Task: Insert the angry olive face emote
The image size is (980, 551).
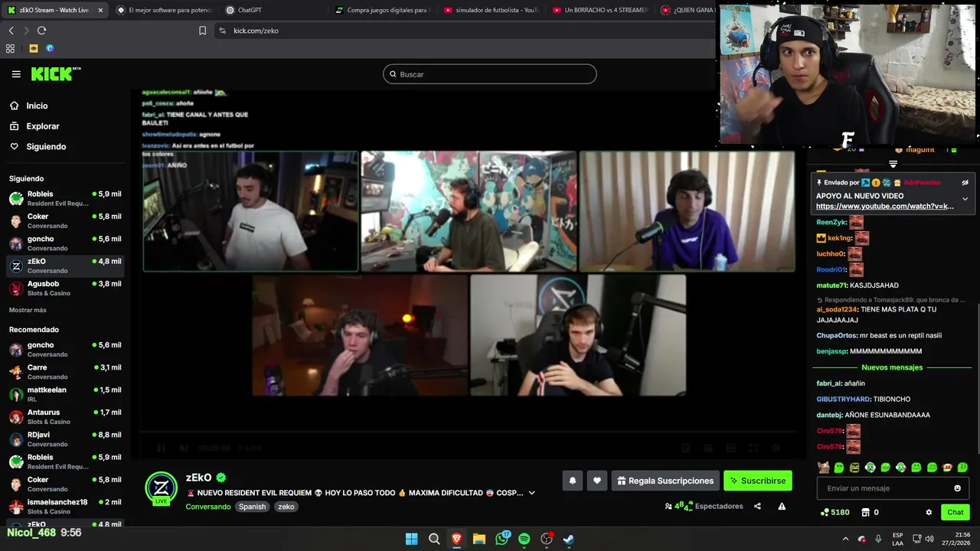Action: click(854, 467)
